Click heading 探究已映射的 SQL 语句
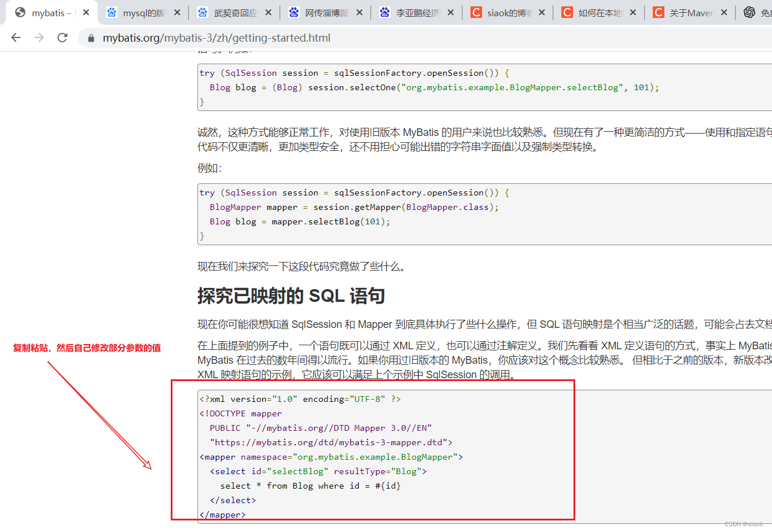Screen dimensions: 772x532 coord(291,295)
